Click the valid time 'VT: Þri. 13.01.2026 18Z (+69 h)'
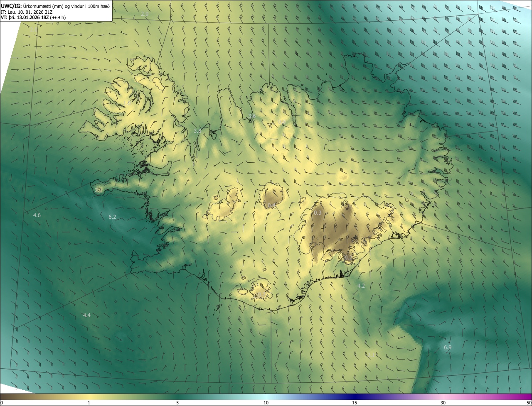The image size is (532, 406). 33,17
